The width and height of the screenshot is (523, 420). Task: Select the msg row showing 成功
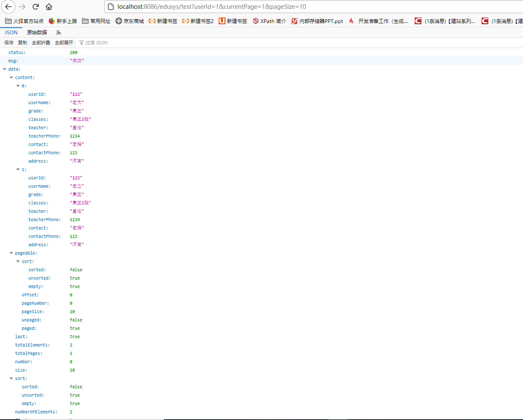(261, 61)
